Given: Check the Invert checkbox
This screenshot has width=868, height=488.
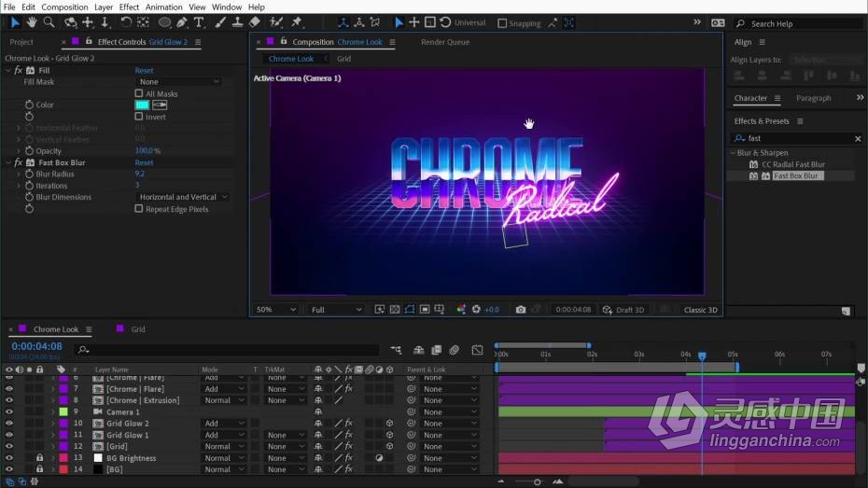Looking at the screenshot, I should point(139,117).
